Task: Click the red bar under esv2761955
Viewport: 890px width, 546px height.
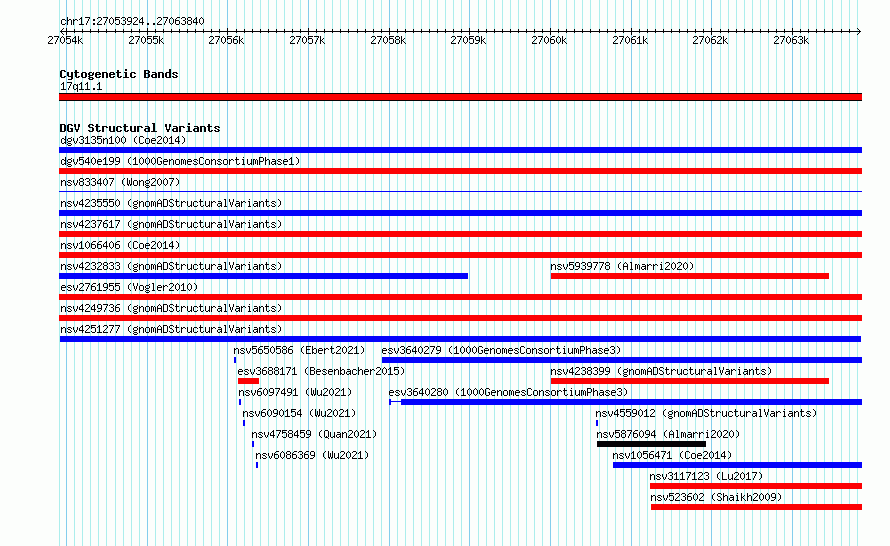Action: pos(460,297)
